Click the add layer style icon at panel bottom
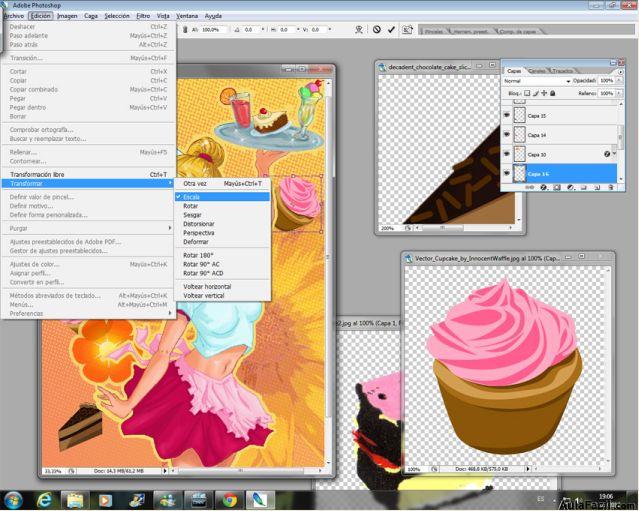The height and width of the screenshot is (511, 639). [x=544, y=187]
